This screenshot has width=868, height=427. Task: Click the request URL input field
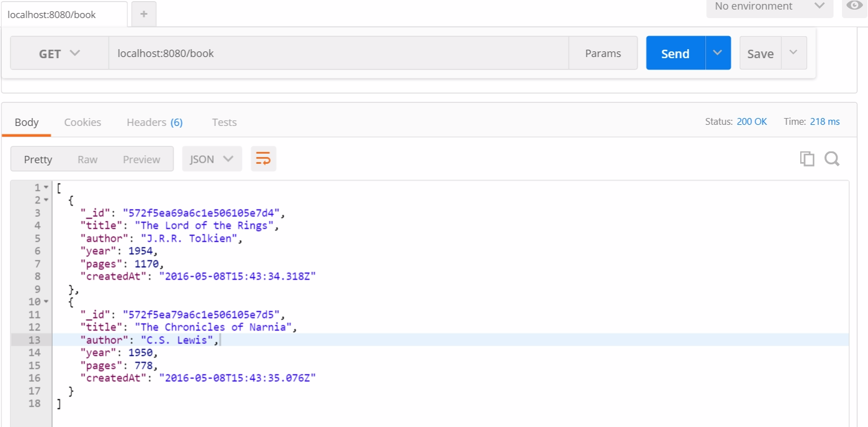[x=338, y=54]
